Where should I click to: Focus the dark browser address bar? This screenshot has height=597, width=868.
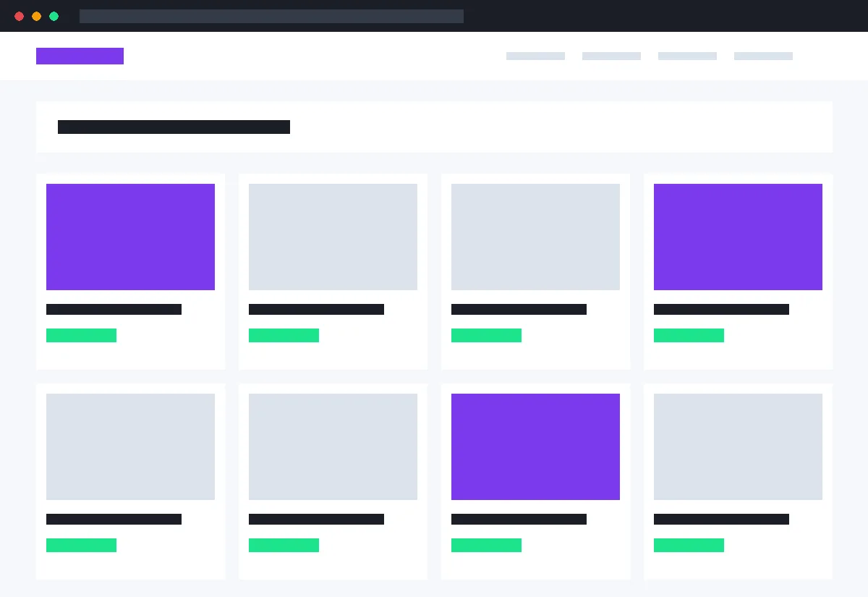click(x=271, y=16)
